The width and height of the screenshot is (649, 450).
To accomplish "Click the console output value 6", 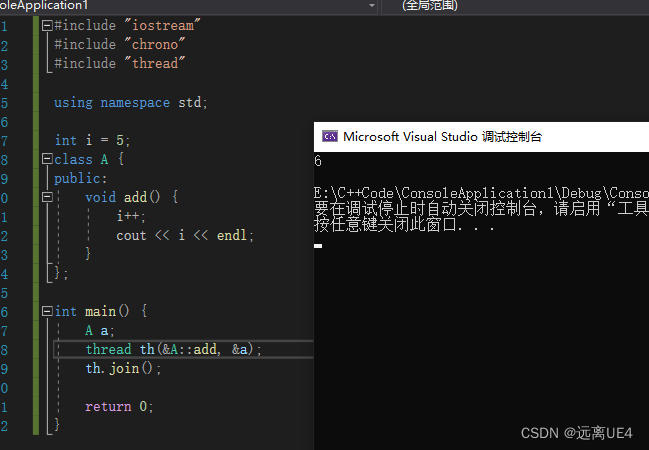I will point(317,161).
